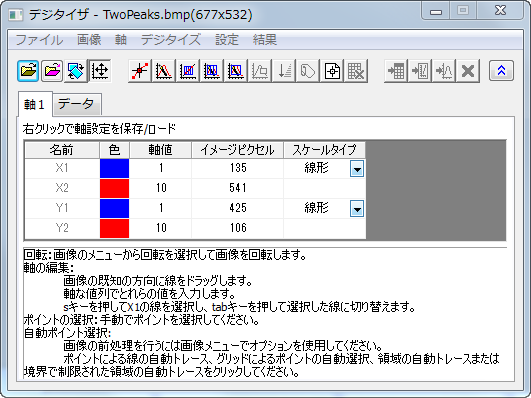Viewport: 531px width, 398px height.
Task: Click the 右クリックで軸設定を保存/ロード hint text
Action: click(99, 129)
